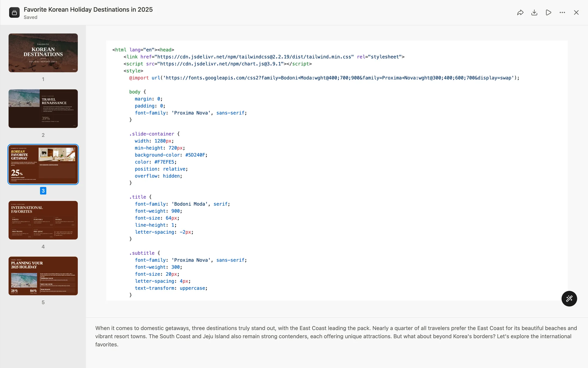Select slide 1 Korean Destinations thumbnail
This screenshot has height=368, width=588.
pos(43,53)
